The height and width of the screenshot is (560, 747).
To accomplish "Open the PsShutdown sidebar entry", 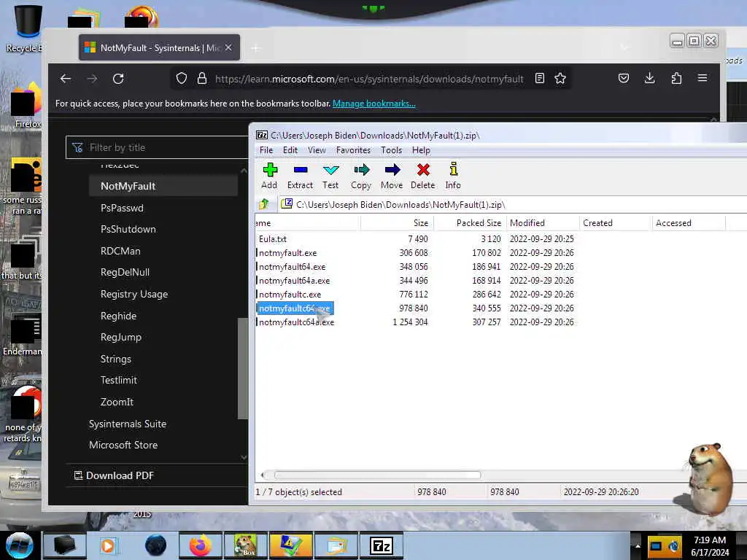I will tap(128, 229).
